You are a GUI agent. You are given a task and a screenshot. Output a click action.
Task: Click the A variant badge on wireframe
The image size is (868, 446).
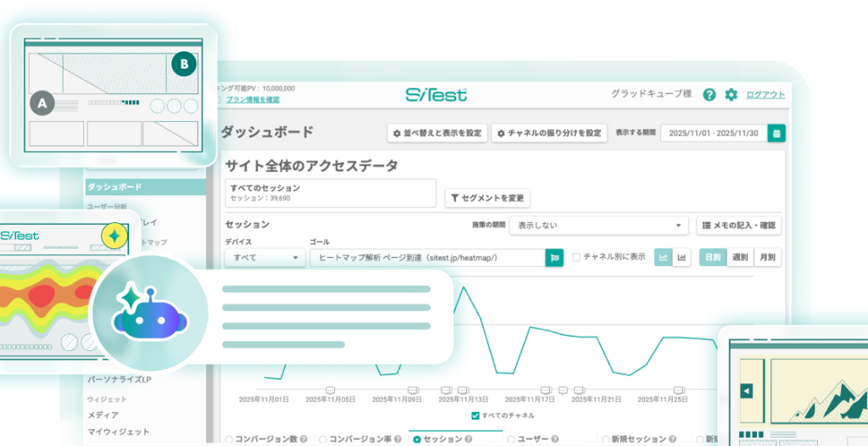(42, 103)
